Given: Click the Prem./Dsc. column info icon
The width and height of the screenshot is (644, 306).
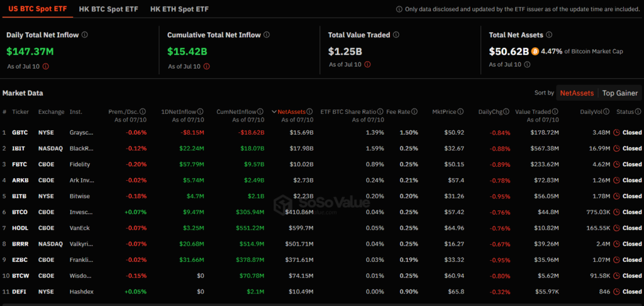Looking at the screenshot, I should tap(143, 111).
